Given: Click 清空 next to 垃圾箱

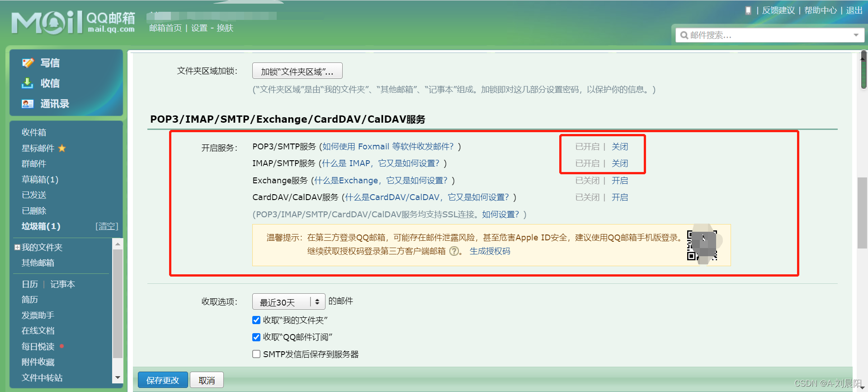Looking at the screenshot, I should tap(107, 226).
